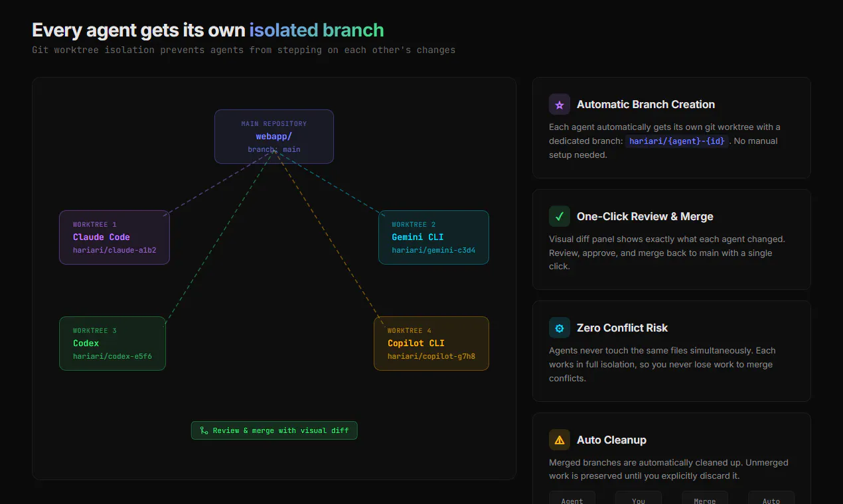Click the Agent step box under Auto Cleanup
This screenshot has width=843, height=504.
572,498
